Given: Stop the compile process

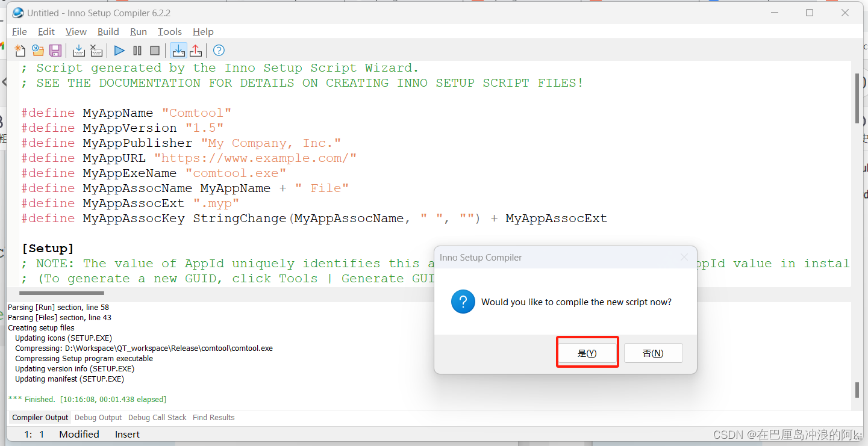Looking at the screenshot, I should point(96,50).
